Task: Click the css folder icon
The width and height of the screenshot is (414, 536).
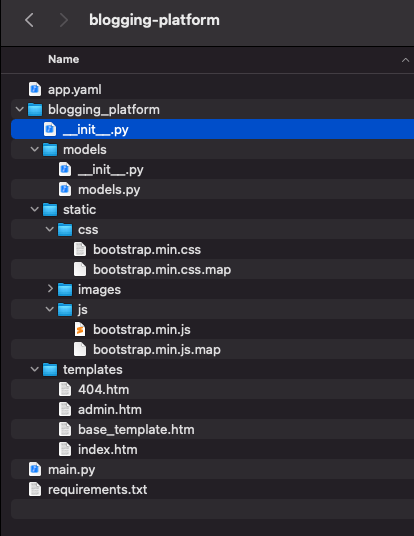Action: point(65,230)
